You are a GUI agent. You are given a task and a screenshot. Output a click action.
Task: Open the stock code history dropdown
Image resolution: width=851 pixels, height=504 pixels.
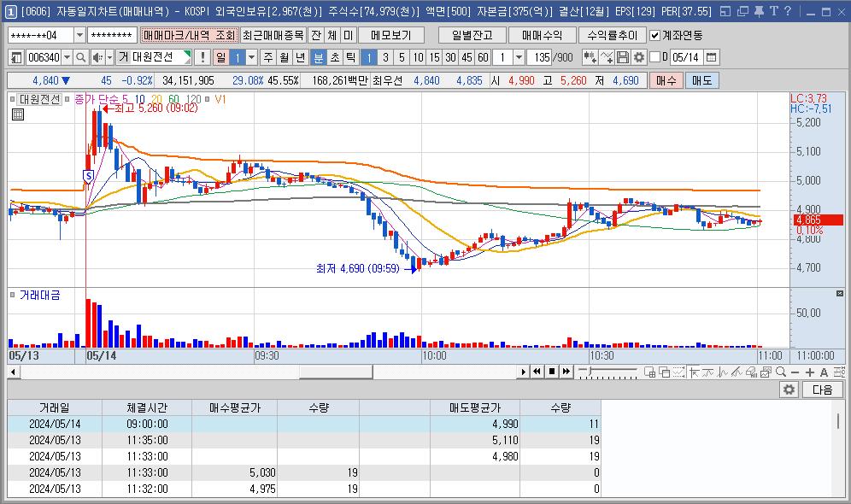[67, 57]
